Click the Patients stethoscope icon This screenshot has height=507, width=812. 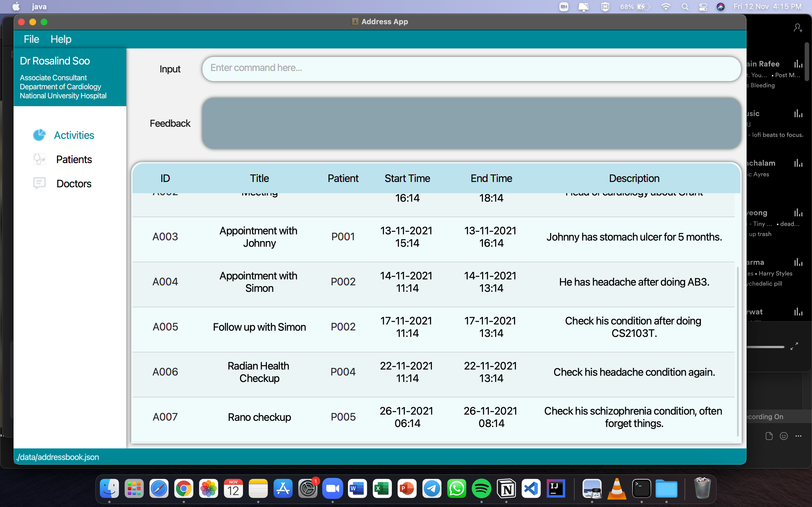39,159
